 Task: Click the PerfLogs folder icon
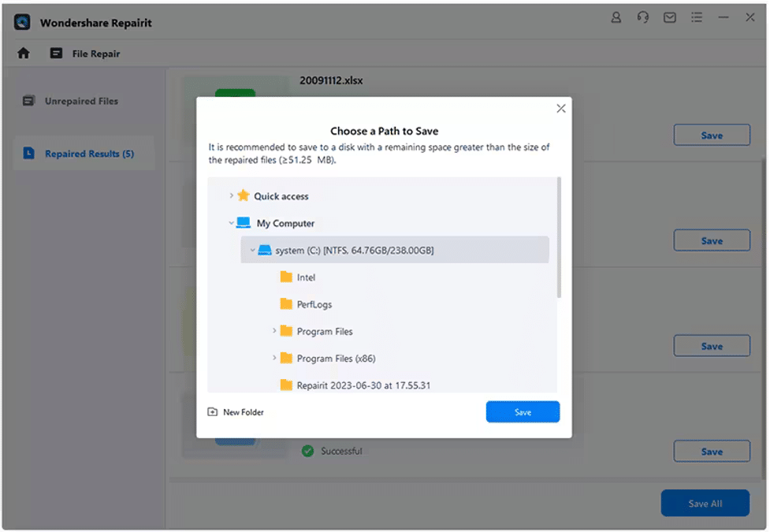(x=286, y=304)
